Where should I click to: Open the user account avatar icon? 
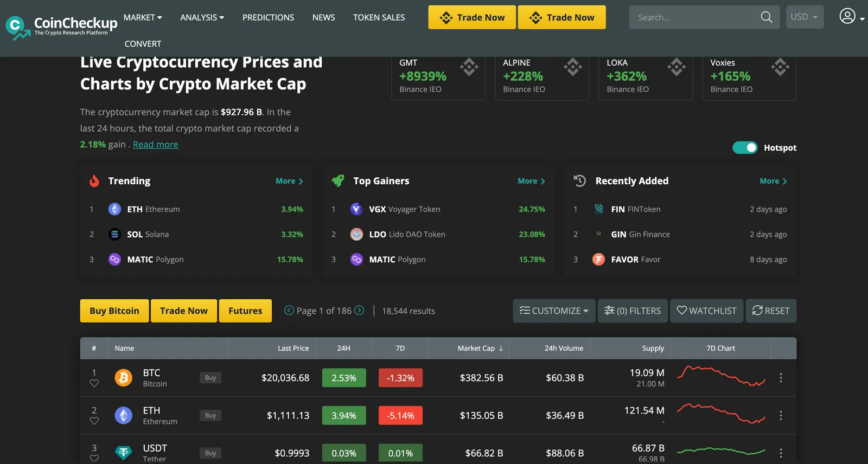[x=847, y=16]
